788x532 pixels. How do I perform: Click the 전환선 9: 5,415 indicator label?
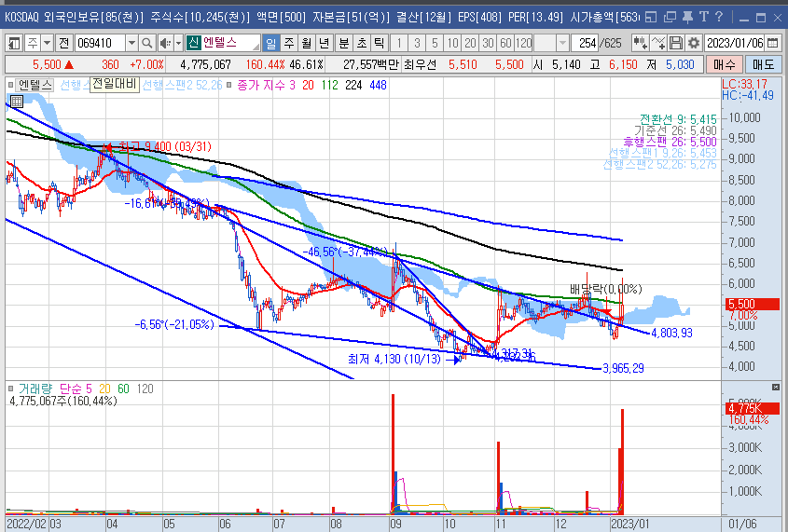[x=678, y=119]
